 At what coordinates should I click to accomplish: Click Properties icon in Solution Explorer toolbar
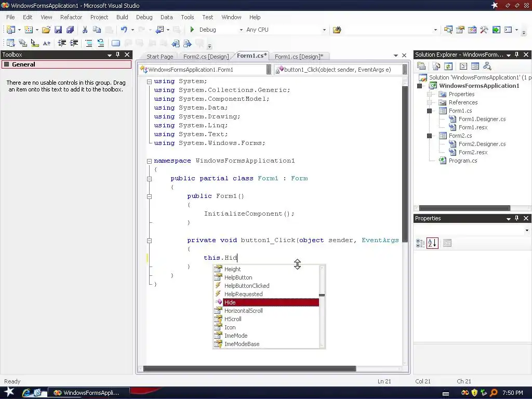421,66
